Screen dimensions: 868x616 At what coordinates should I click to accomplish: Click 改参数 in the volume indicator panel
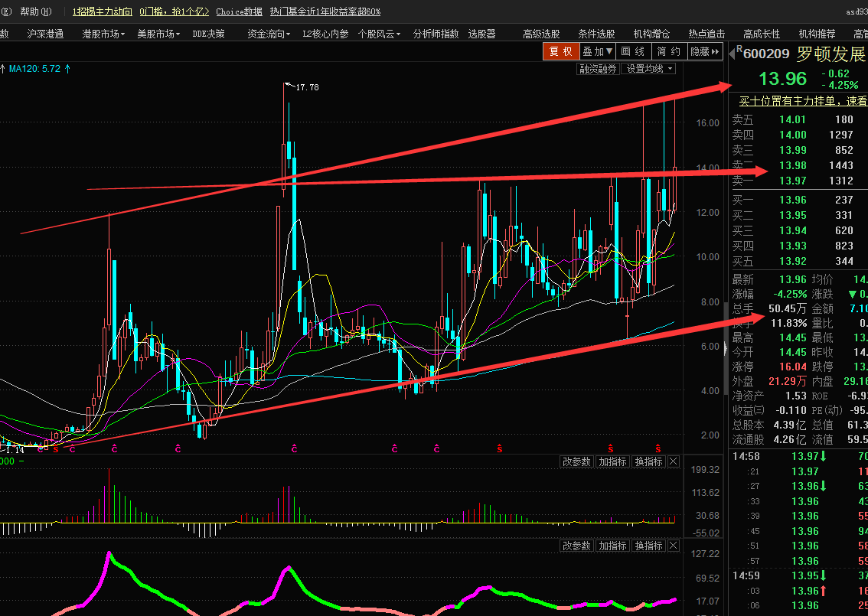pos(576,461)
